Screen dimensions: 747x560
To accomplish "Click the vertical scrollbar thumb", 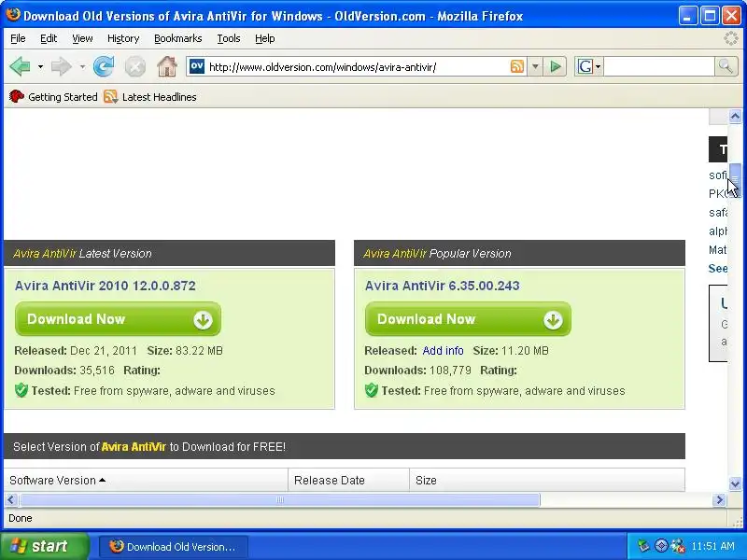I will (735, 179).
